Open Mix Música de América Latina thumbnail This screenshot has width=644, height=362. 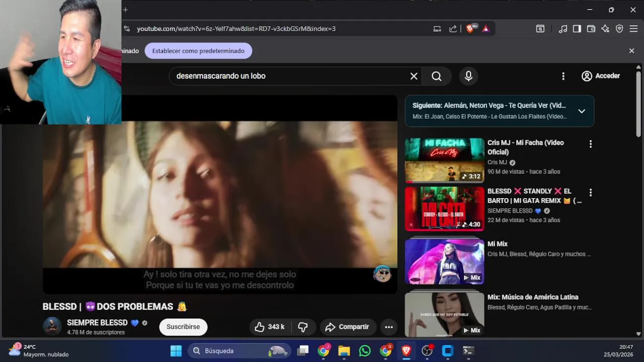[444, 313]
